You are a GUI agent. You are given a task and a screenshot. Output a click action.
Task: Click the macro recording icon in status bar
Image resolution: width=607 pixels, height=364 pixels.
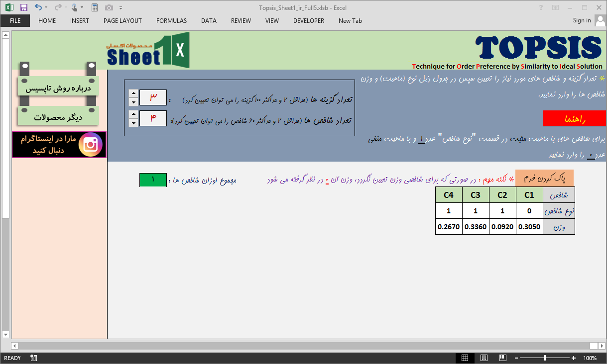pos(34,358)
